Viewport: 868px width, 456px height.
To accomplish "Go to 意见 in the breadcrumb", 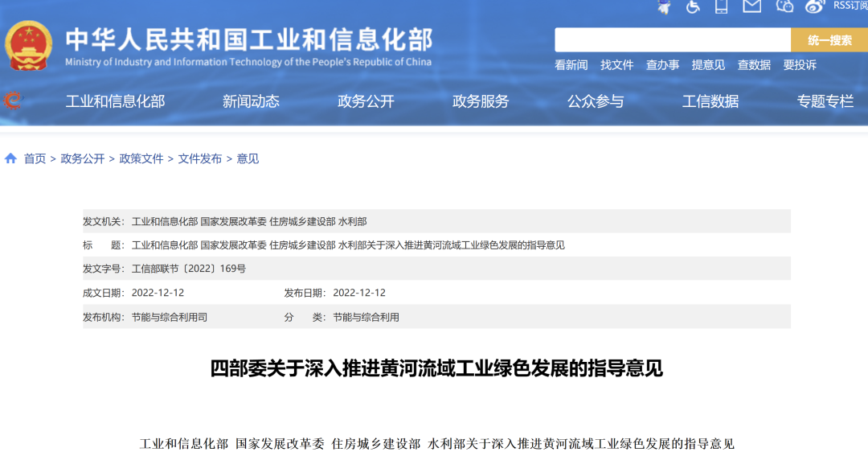I will pos(248,159).
